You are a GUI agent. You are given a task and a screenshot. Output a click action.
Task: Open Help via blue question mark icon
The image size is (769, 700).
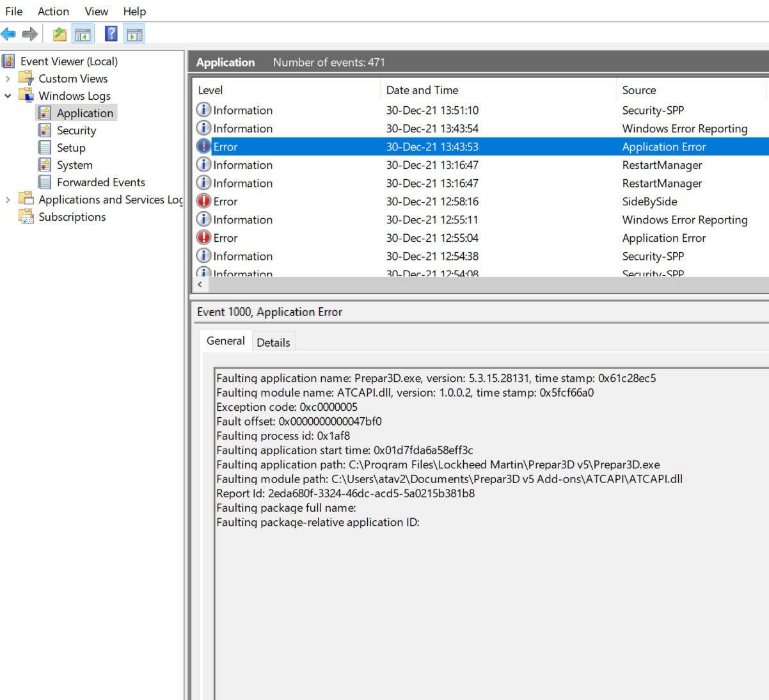111,34
